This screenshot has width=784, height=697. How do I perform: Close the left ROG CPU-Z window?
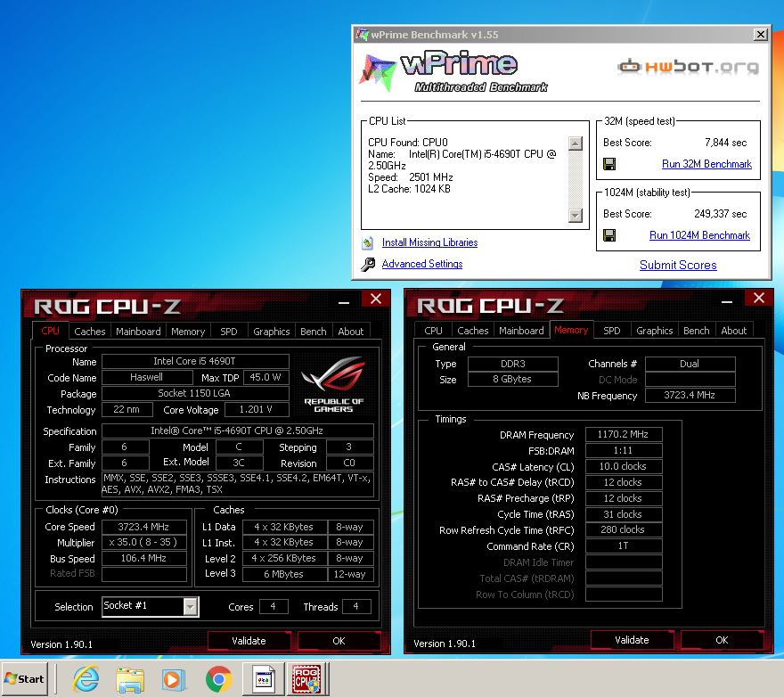[375, 299]
